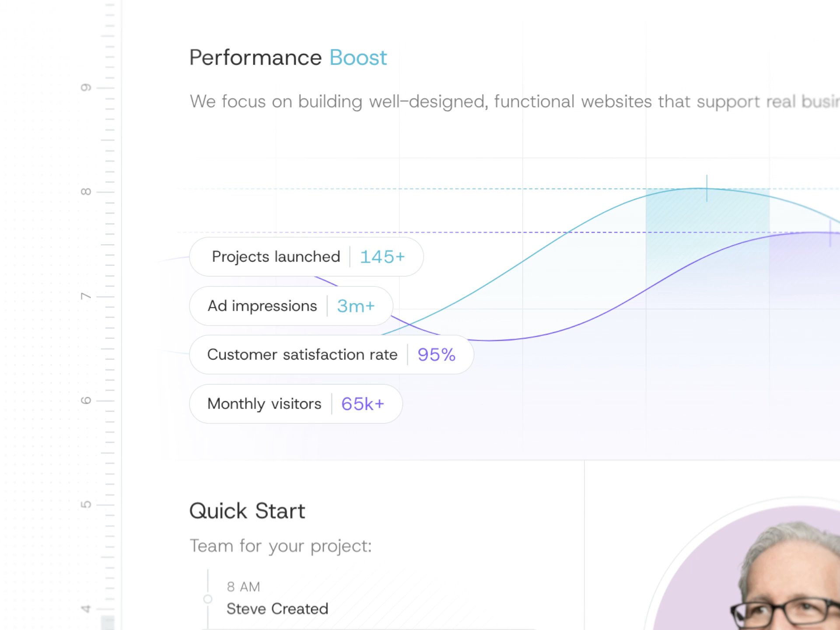
Task: Click the 65k+ visitors value
Action: [x=363, y=404]
